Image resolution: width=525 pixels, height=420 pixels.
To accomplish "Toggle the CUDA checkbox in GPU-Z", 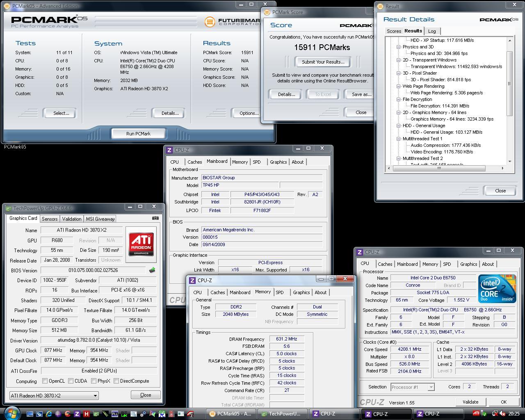I will 71,381.
